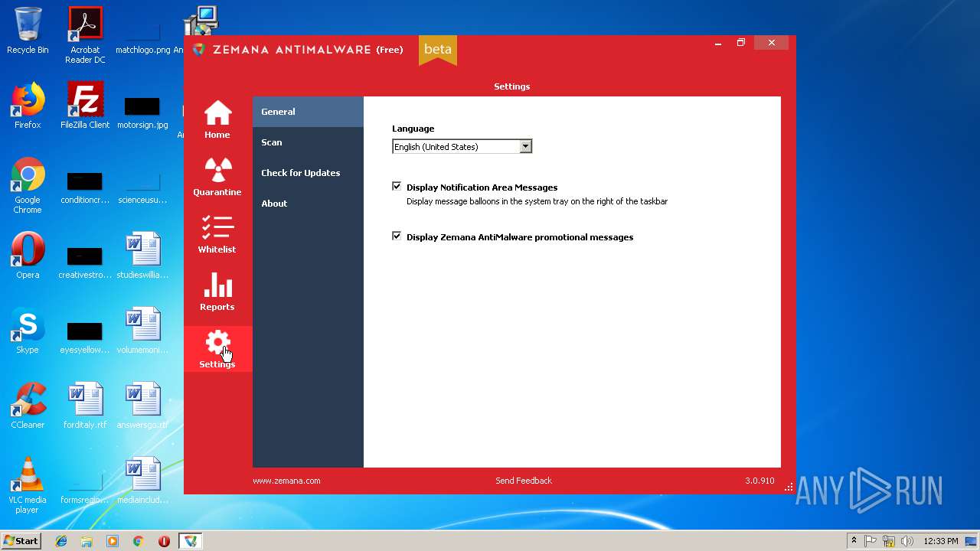This screenshot has width=980, height=551.
Task: Open the Check for Updates tab
Action: (308, 173)
